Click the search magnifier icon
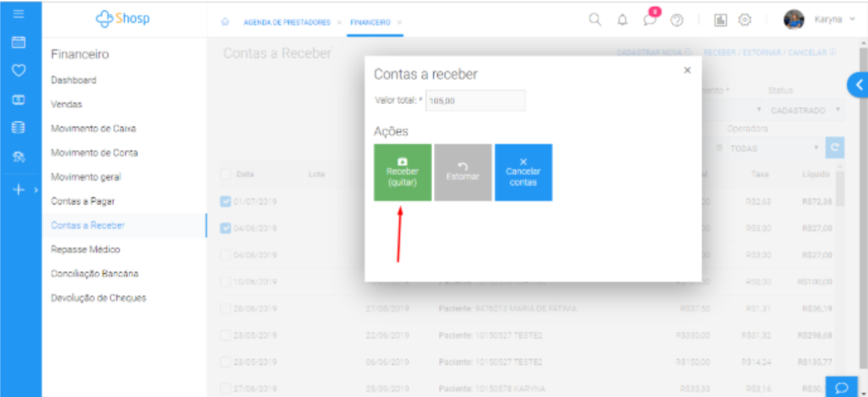The height and width of the screenshot is (397, 868). coord(595,20)
